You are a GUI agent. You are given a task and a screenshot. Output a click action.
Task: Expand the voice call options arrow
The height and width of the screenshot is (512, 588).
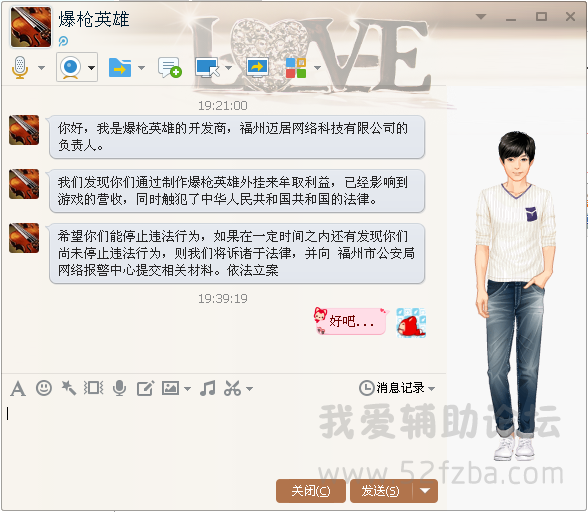coord(41,68)
